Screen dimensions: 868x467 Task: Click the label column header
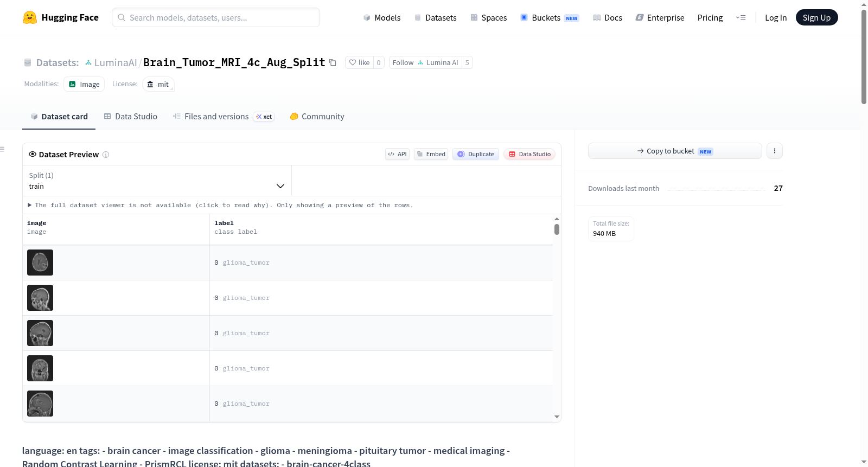tap(381, 229)
